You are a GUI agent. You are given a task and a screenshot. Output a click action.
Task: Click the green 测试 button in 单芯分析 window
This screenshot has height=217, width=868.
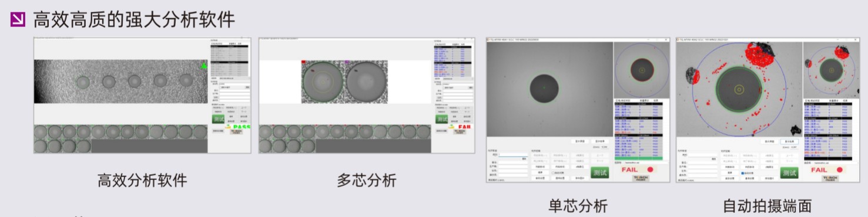click(600, 172)
